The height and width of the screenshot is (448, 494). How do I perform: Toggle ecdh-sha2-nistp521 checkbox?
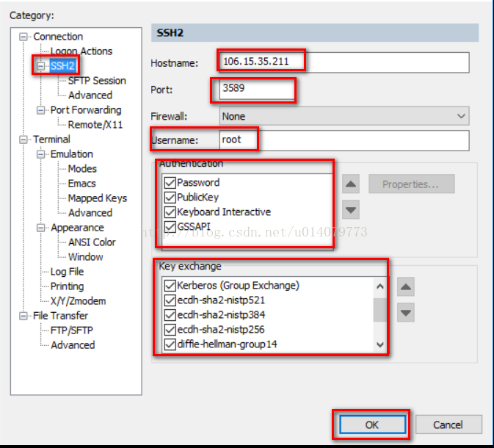click(x=170, y=300)
